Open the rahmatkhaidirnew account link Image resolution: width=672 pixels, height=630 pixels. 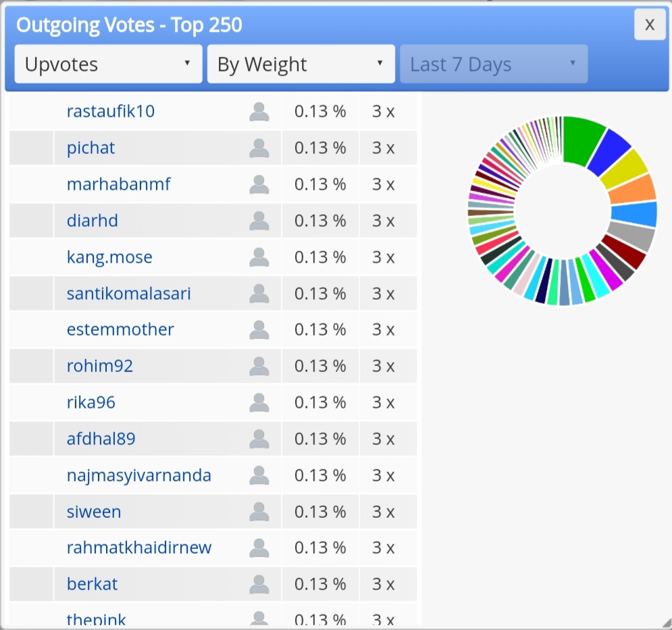pos(139,548)
